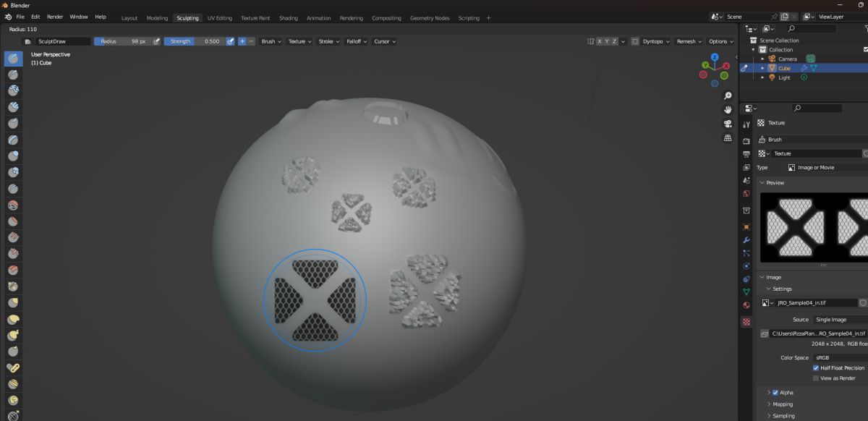868x421 pixels.
Task: Select the Smooth brush tool
Action: pos(13,205)
